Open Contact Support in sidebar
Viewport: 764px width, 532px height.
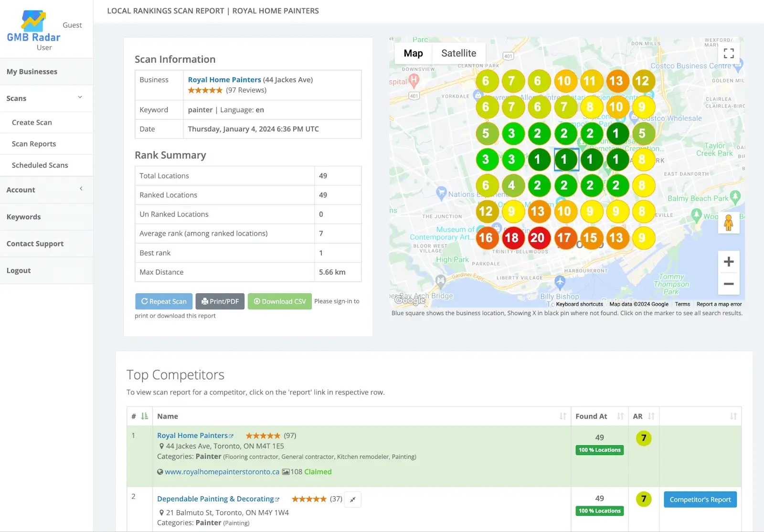coord(46,244)
